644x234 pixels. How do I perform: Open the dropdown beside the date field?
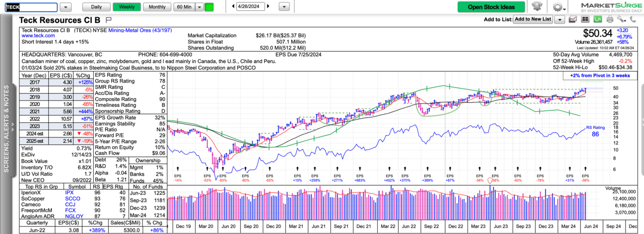point(284,7)
